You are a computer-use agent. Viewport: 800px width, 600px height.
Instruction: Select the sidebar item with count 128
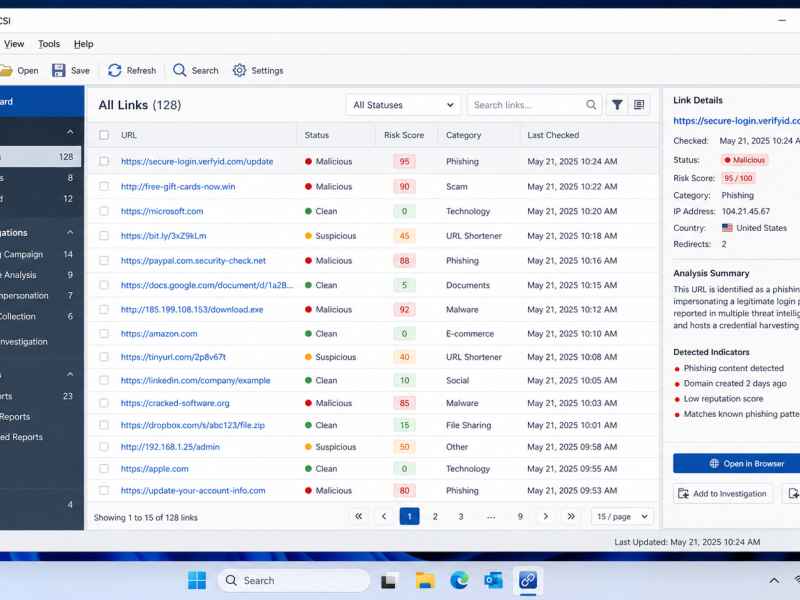click(40, 157)
